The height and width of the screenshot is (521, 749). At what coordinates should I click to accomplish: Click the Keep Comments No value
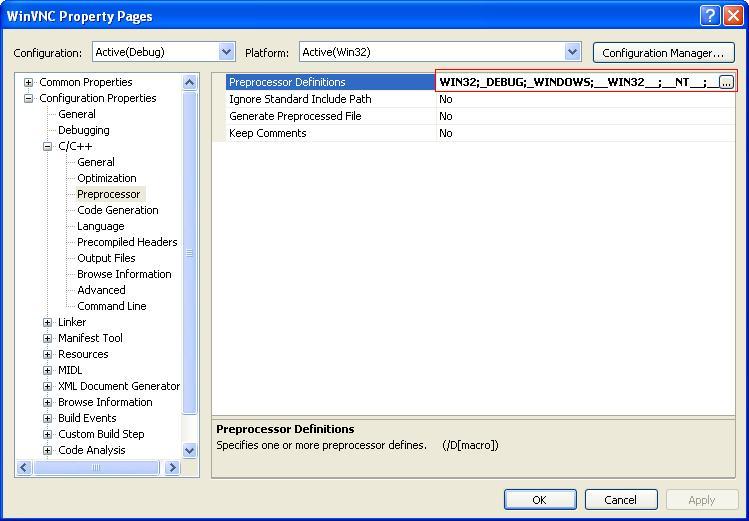[586, 133]
